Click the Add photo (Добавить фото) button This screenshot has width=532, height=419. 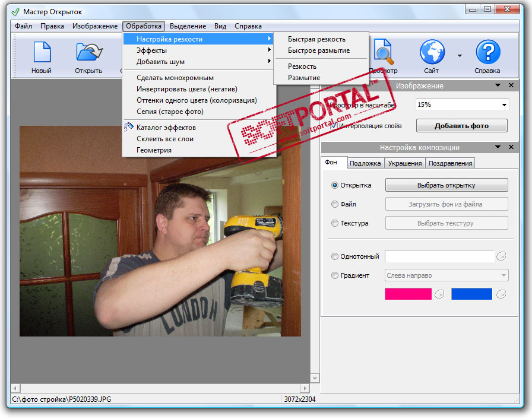(462, 126)
